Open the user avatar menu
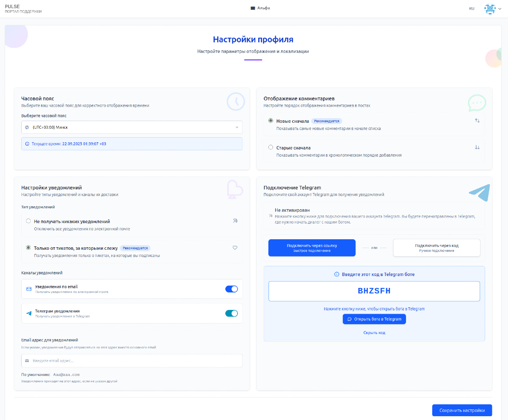This screenshot has width=508, height=420. pos(490,9)
